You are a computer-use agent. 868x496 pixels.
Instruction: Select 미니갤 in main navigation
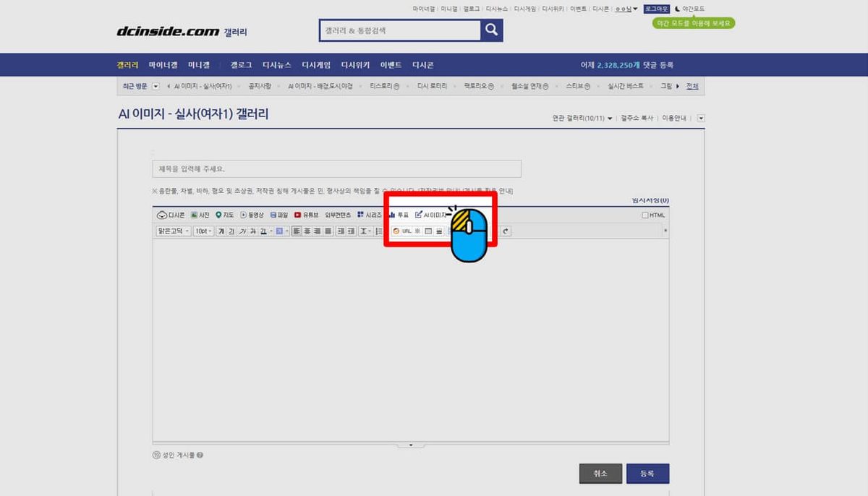click(198, 65)
